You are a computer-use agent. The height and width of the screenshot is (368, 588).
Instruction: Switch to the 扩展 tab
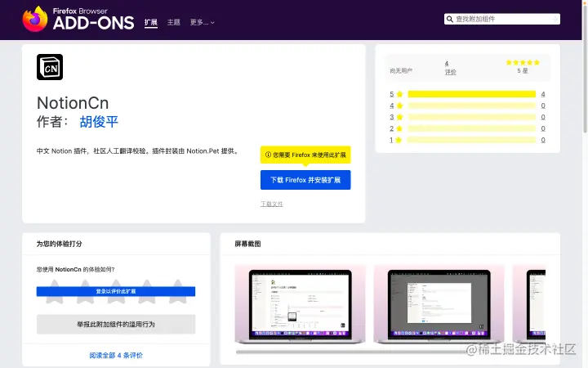[151, 23]
